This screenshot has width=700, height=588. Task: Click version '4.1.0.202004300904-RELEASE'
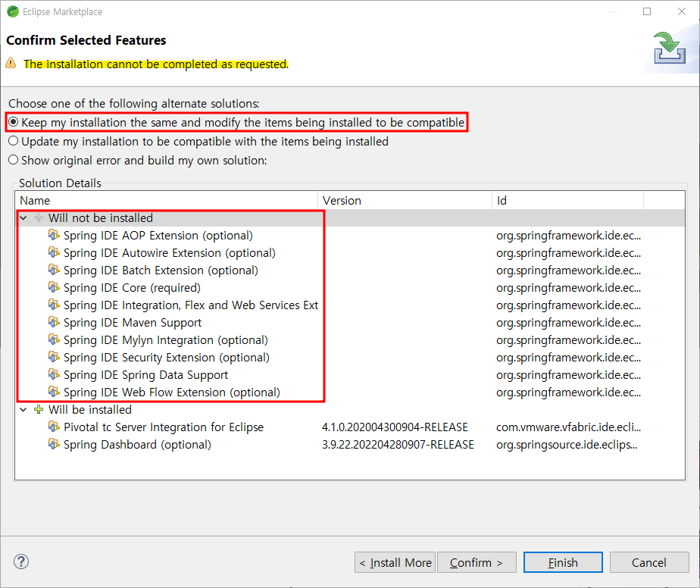pos(395,427)
